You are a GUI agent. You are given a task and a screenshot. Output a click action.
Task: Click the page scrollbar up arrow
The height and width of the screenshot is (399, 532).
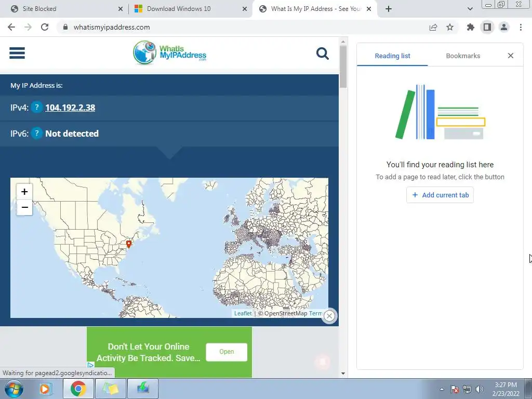click(x=343, y=42)
